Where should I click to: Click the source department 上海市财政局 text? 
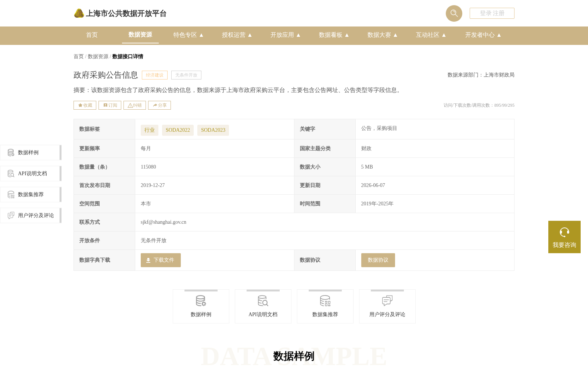pos(499,75)
